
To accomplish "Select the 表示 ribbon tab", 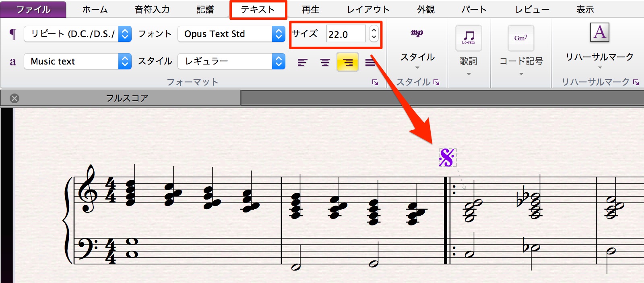I will (x=585, y=9).
